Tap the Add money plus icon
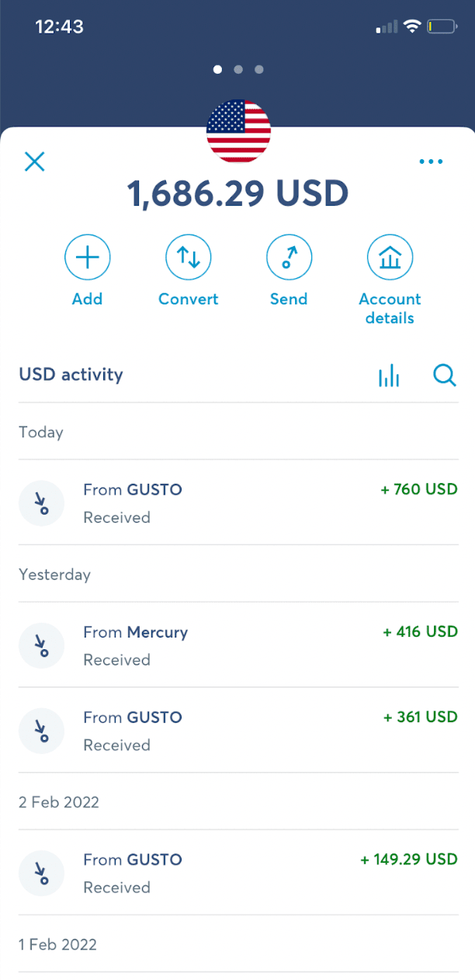The width and height of the screenshot is (475, 980). tap(87, 258)
